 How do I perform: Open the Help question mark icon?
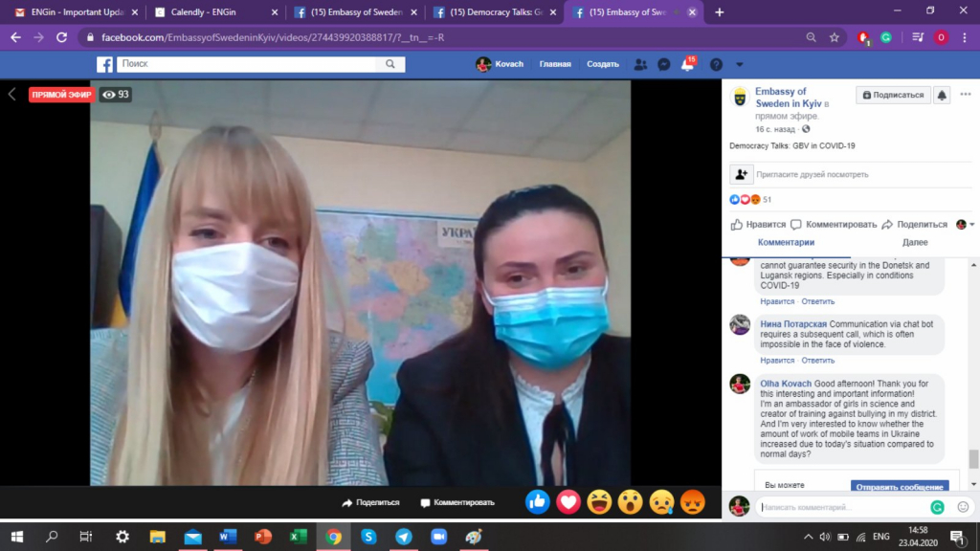(x=716, y=64)
